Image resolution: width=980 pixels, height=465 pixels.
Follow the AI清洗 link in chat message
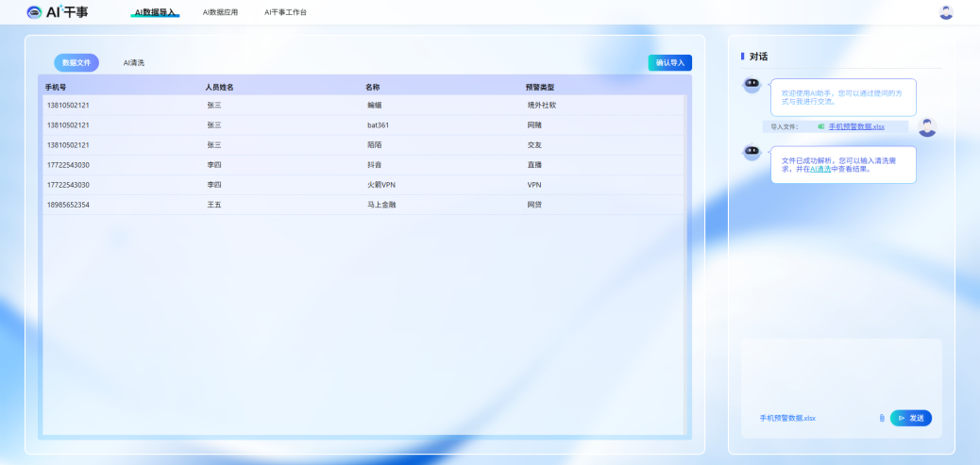[x=819, y=169]
